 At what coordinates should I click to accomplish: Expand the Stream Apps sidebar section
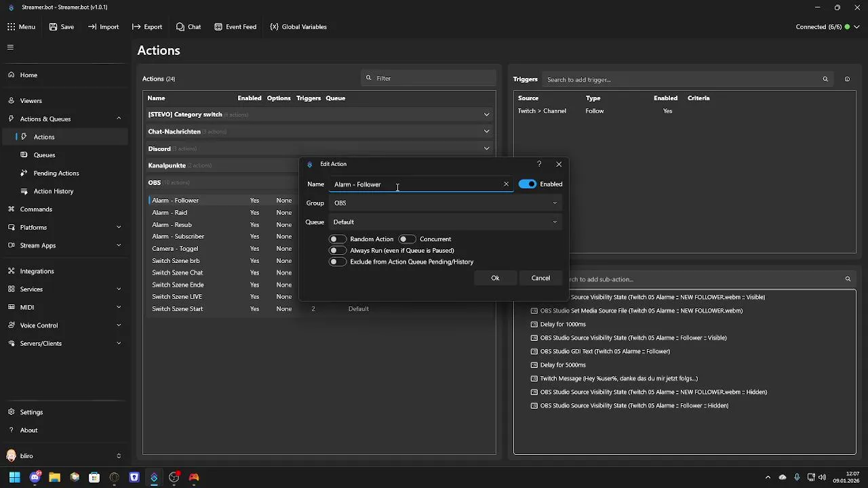(x=64, y=245)
